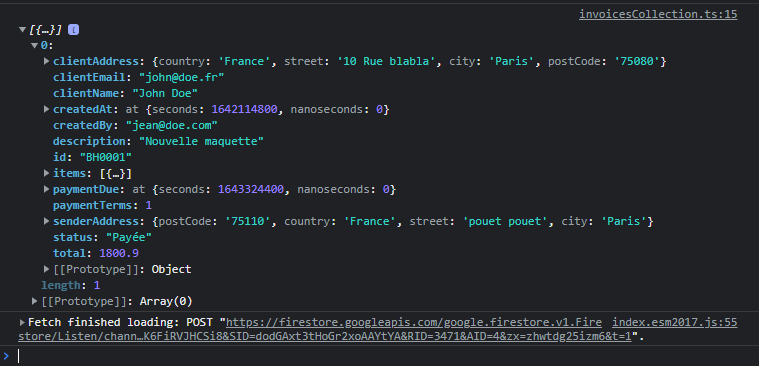759x366 pixels.
Task: Open the firestore.googleapis.com request URL
Action: 414,322
